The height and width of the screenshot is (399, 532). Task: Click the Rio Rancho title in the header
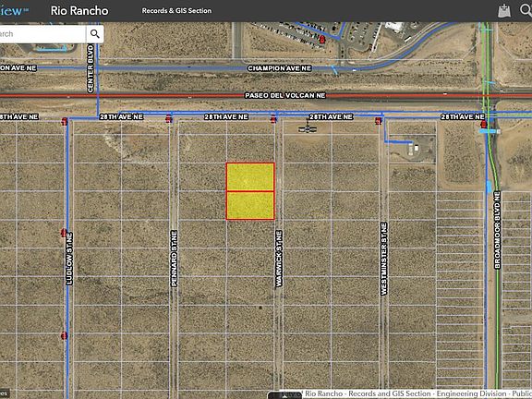79,10
